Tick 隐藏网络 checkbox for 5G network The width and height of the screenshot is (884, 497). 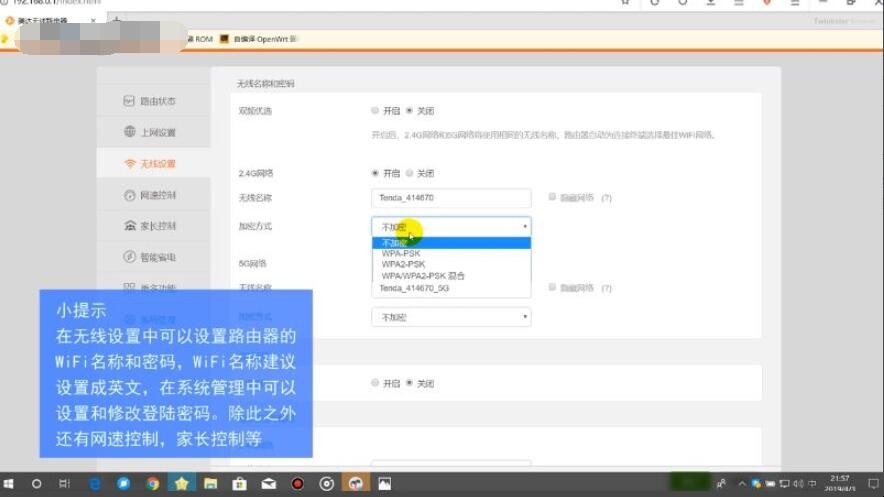click(552, 287)
